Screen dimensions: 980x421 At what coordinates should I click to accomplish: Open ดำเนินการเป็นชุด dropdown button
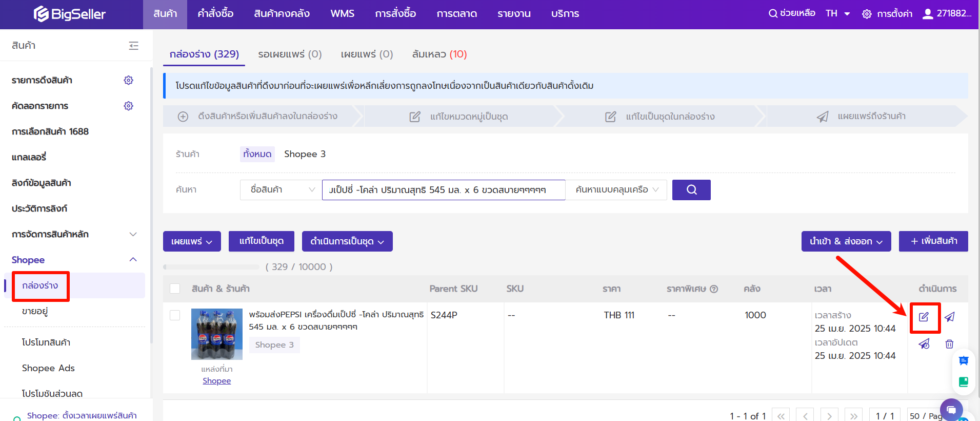coord(347,241)
